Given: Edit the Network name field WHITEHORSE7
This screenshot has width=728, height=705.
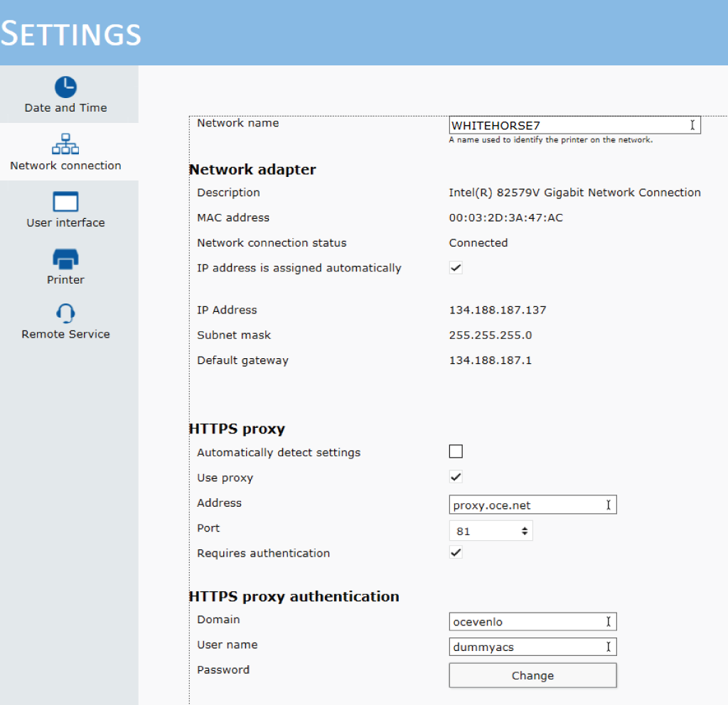Looking at the screenshot, I should click(574, 125).
